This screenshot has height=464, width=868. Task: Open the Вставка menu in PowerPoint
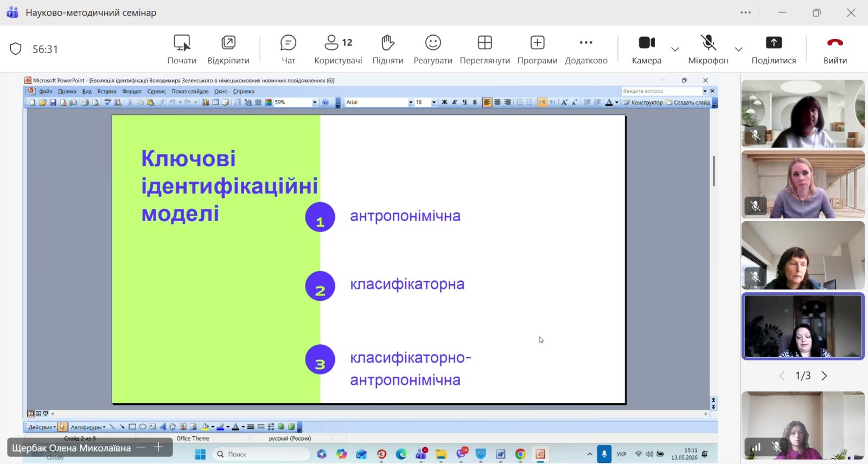tap(107, 92)
